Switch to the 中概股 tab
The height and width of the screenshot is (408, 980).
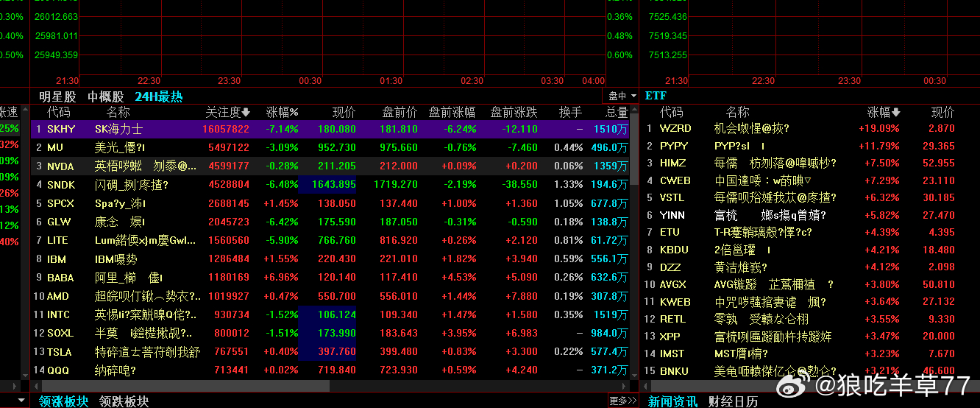pyautogui.click(x=105, y=96)
